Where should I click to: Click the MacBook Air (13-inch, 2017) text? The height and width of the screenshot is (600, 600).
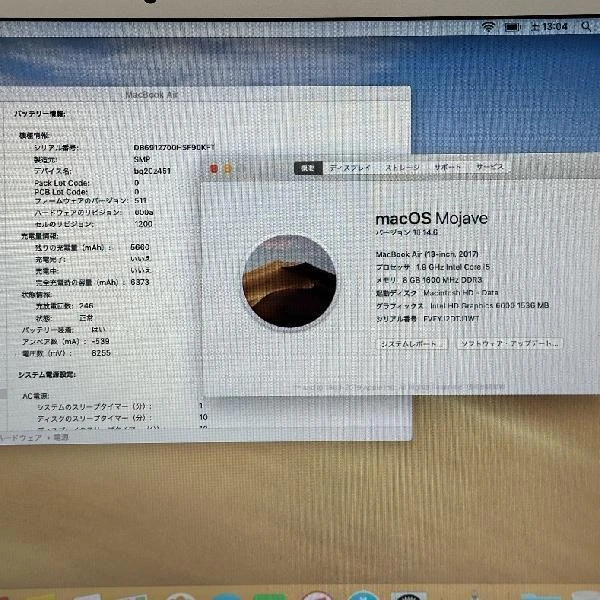(x=427, y=254)
